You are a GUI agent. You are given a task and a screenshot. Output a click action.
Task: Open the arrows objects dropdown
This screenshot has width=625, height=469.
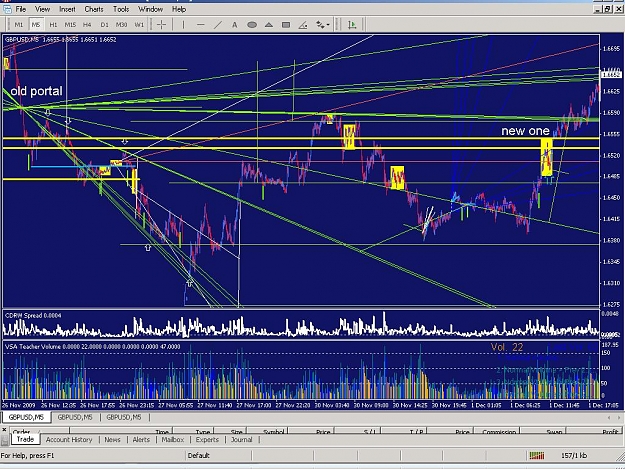click(322, 25)
